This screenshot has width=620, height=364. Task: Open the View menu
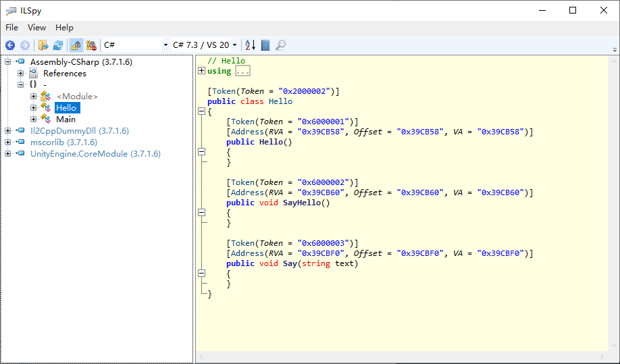click(36, 28)
